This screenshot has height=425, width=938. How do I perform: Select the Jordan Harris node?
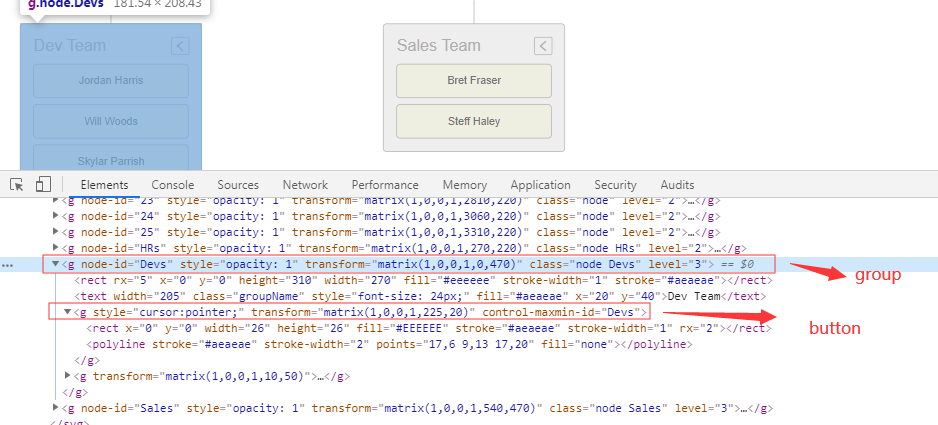(111, 81)
